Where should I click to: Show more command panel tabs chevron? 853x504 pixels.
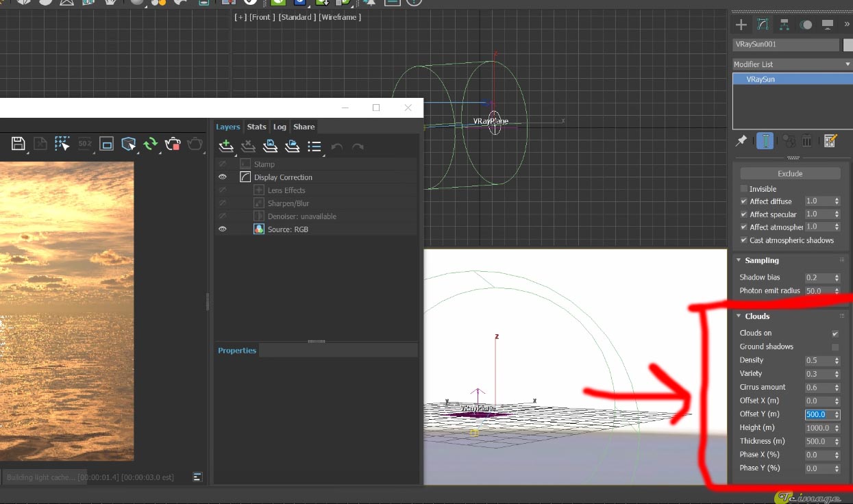click(x=847, y=25)
